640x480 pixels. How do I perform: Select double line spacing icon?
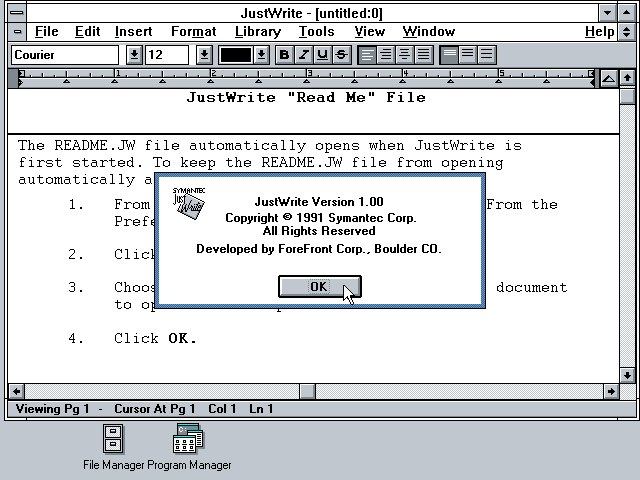(x=487, y=55)
